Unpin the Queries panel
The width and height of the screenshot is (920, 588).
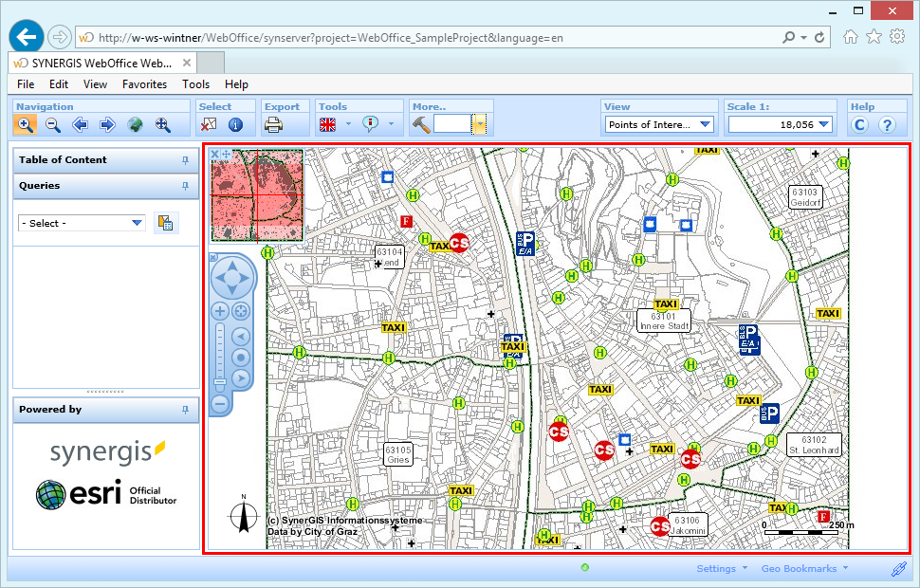tap(184, 186)
